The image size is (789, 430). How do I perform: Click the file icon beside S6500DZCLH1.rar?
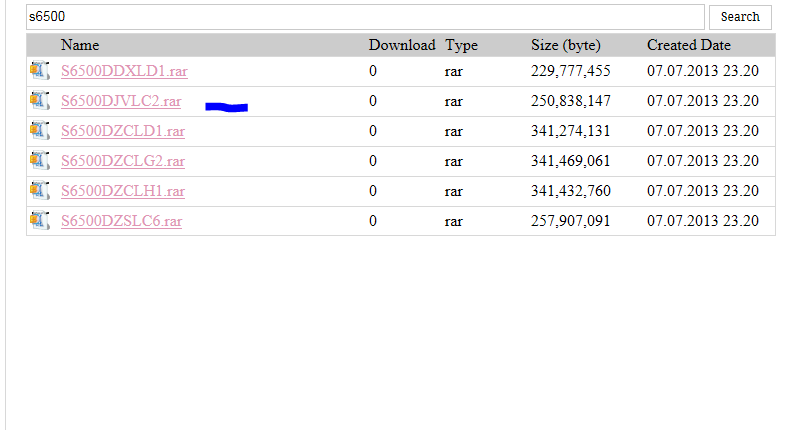40,191
